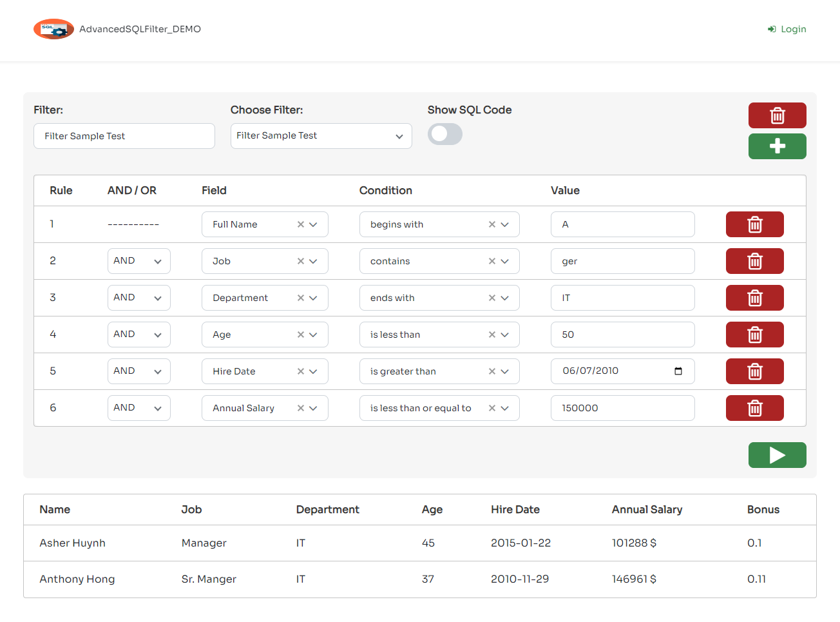Clear the Annual Salary field selection
The width and height of the screenshot is (840, 622).
301,408
